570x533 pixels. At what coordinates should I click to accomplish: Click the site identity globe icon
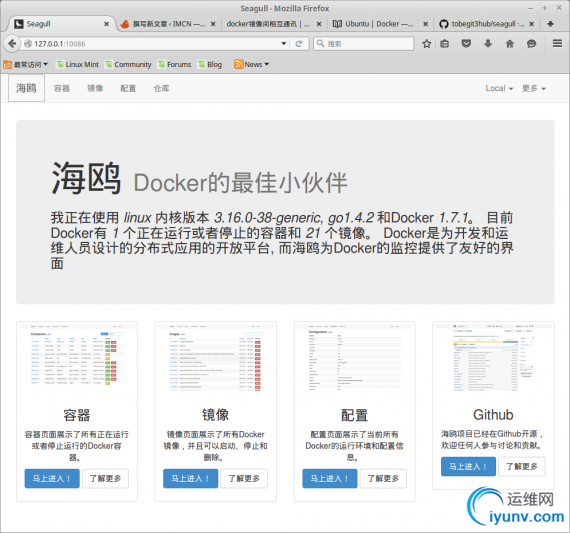click(x=28, y=44)
